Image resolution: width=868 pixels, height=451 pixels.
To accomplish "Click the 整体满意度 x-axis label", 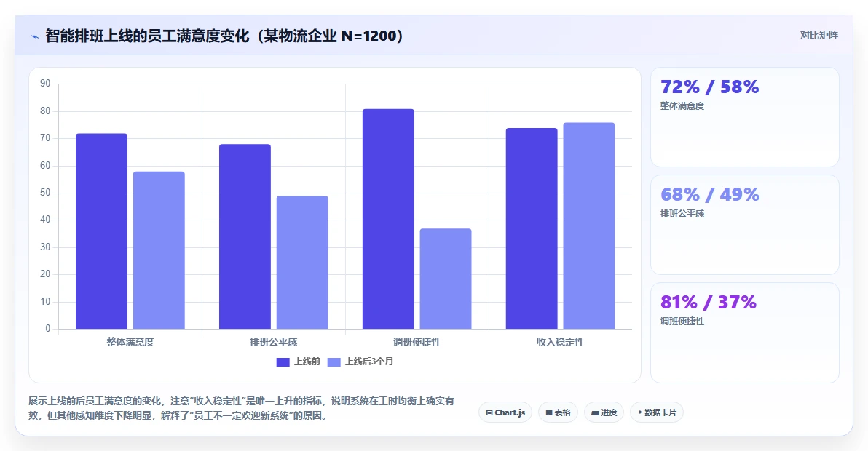I will point(130,342).
